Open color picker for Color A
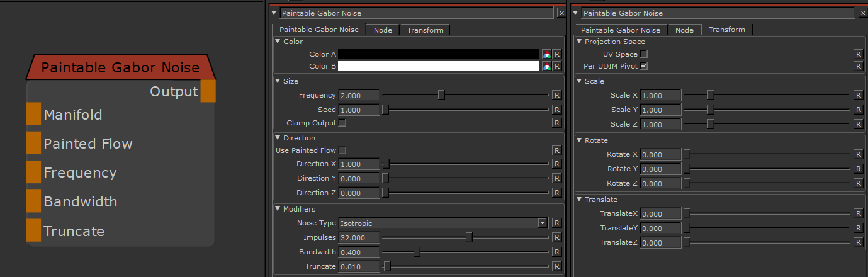Screen dimensions: 868x277 546,54
